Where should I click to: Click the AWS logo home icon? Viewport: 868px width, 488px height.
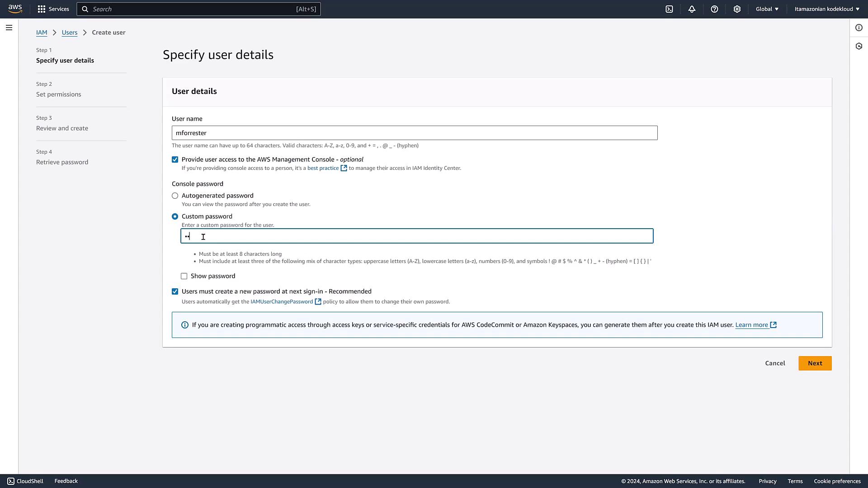[x=15, y=9]
